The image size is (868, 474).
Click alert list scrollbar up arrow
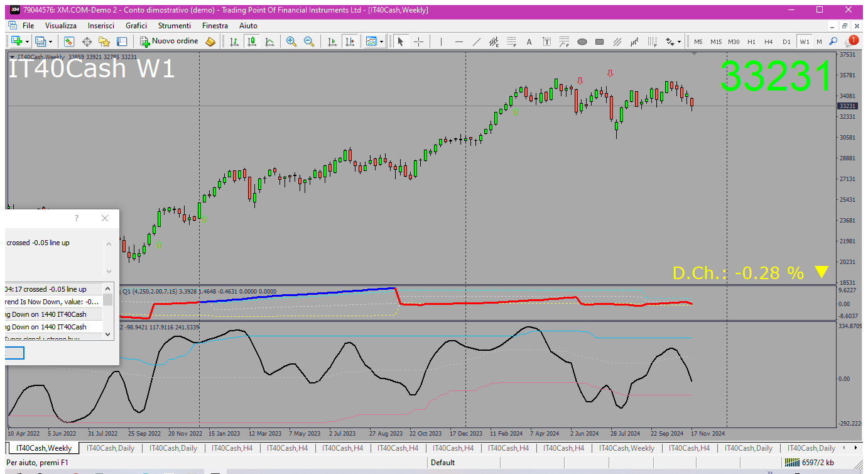[108, 289]
